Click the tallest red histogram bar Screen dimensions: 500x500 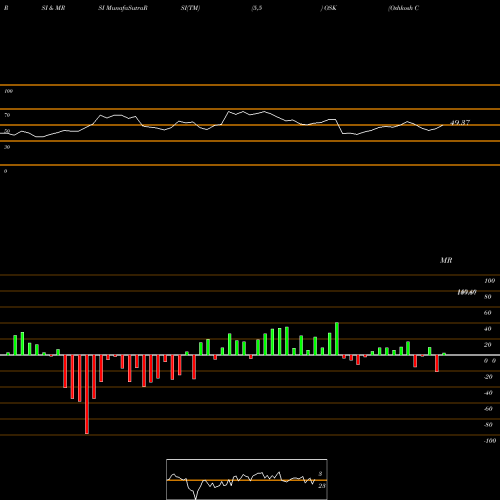(87, 394)
